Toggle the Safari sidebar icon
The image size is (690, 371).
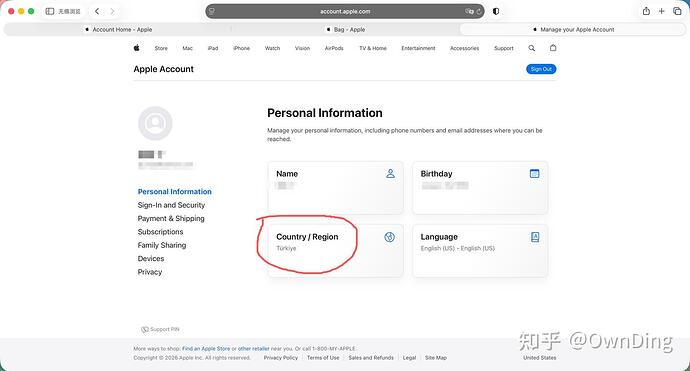pos(50,11)
